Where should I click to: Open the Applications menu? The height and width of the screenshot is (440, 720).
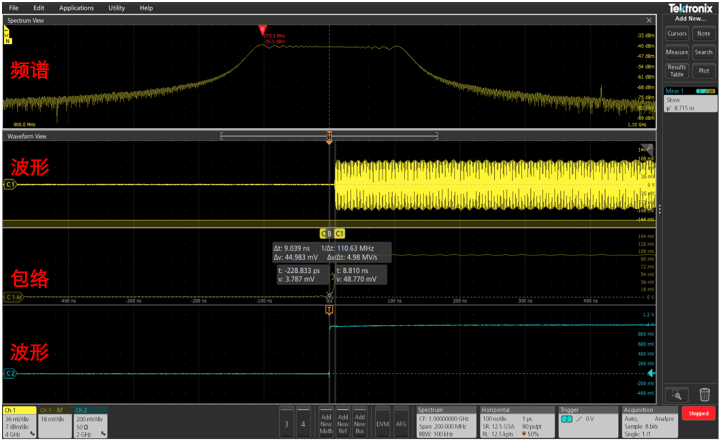pos(76,7)
